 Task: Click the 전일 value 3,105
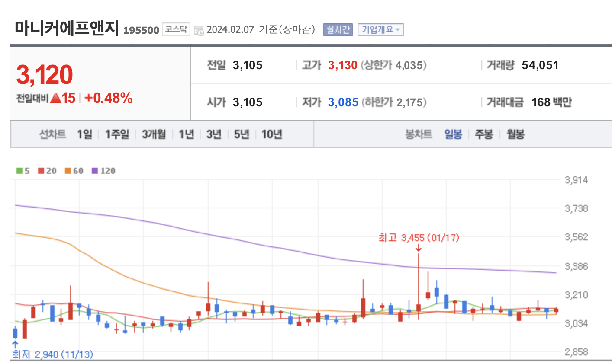click(248, 65)
